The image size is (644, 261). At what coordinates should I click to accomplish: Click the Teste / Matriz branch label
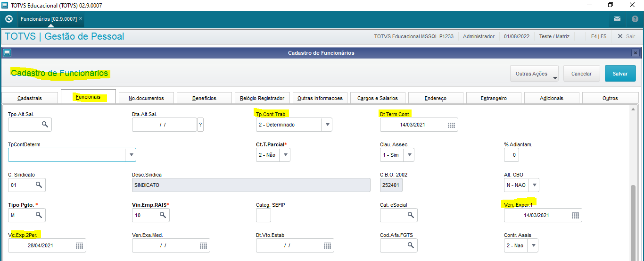tap(554, 36)
